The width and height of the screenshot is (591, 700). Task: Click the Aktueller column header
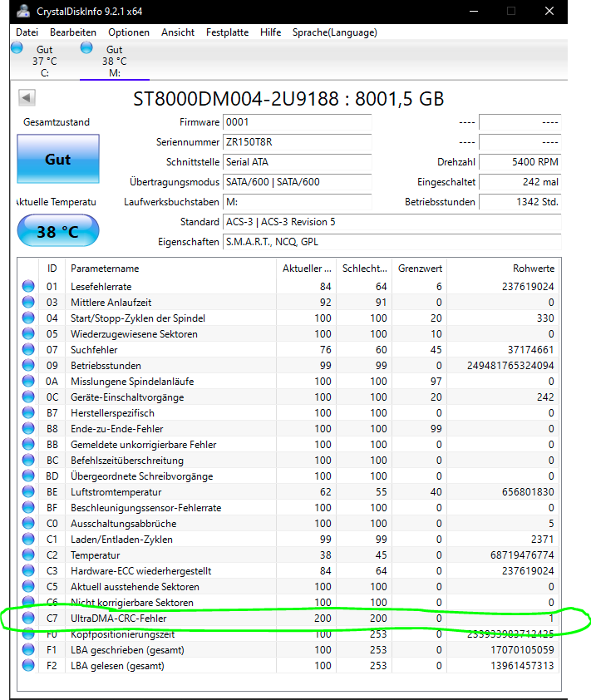306,269
